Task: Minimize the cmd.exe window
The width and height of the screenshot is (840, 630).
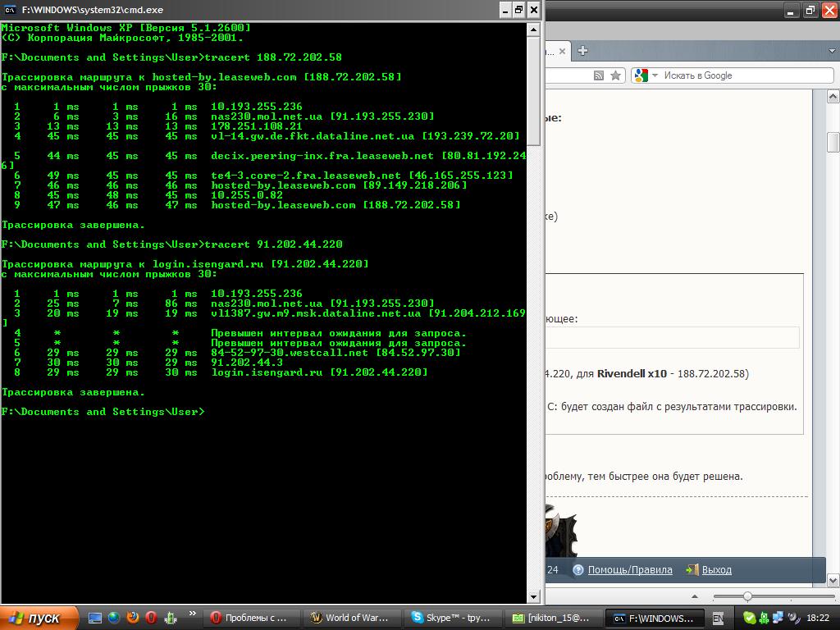Action: tap(505, 10)
